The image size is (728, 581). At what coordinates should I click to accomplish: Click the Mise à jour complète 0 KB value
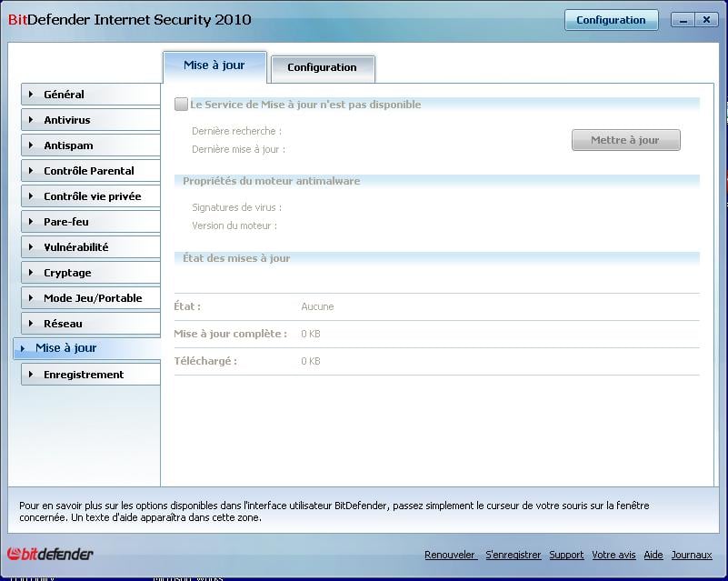pos(311,334)
